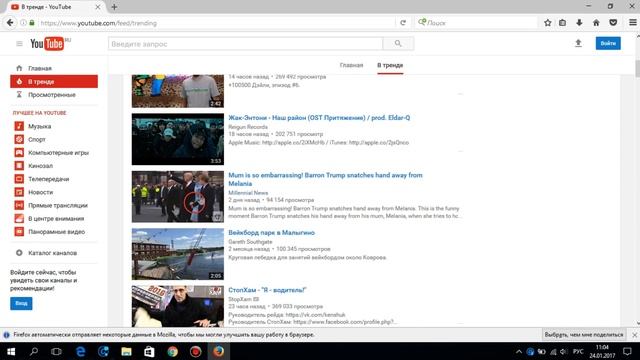Open the taskbar Task View icon
Screen dimensions: 640x360
click(x=56, y=351)
